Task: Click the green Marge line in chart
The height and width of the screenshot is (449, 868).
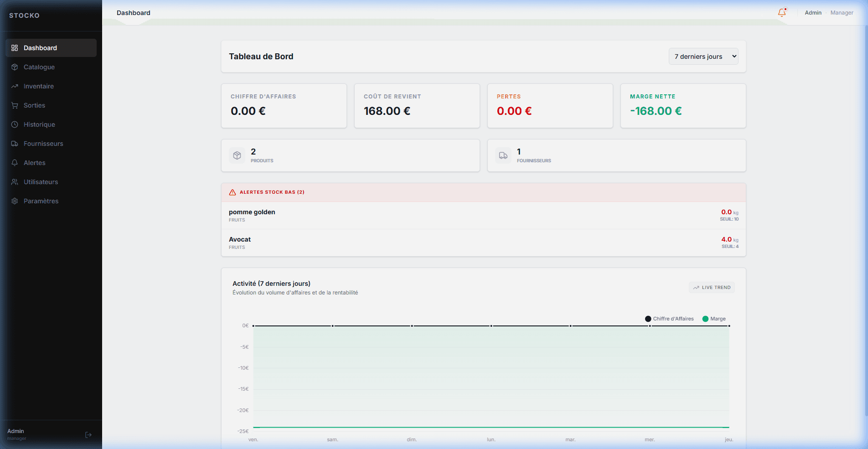Action: (x=491, y=428)
